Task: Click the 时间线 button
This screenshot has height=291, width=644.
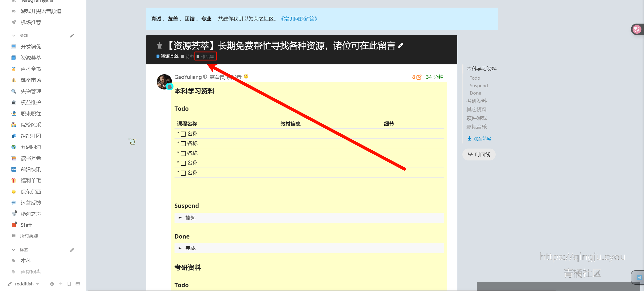Action: click(x=479, y=154)
